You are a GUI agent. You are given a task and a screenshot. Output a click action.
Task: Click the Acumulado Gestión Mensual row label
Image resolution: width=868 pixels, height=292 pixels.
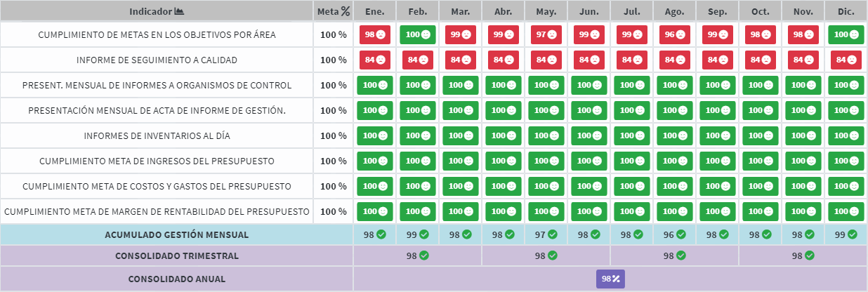176,234
